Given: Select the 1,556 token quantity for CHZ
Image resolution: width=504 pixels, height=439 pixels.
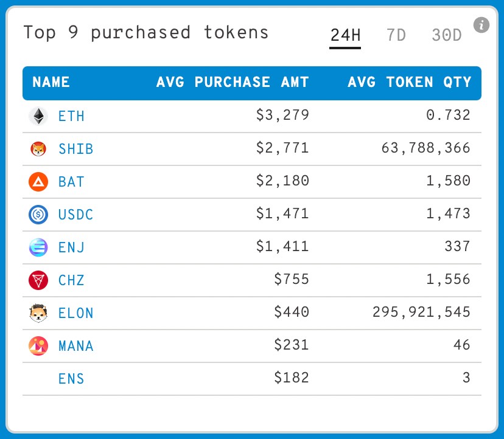Looking at the screenshot, I should pos(448,280).
